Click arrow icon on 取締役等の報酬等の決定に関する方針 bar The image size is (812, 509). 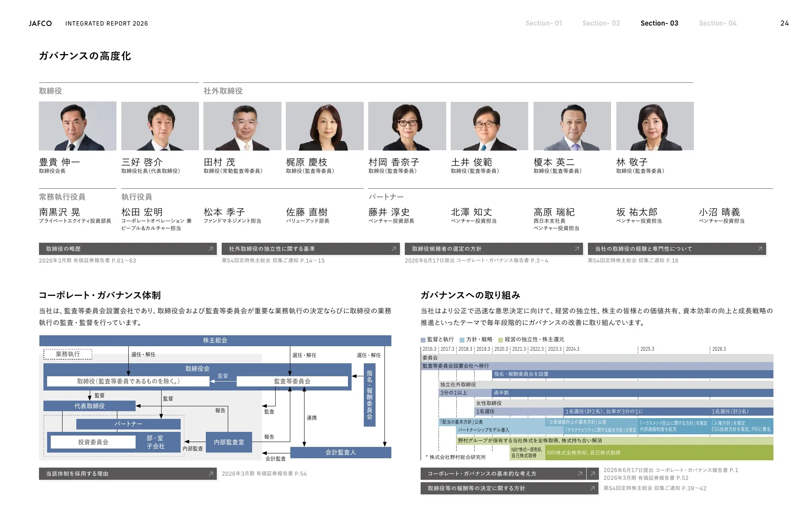tap(593, 488)
